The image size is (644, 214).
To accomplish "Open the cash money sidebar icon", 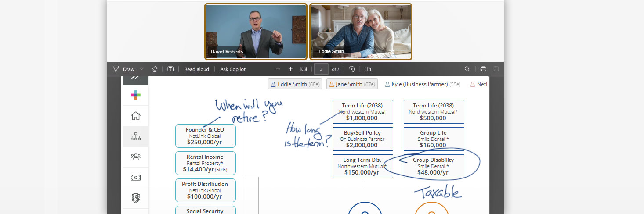I will (136, 177).
